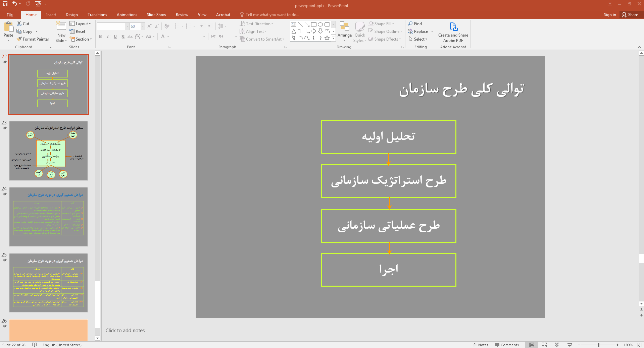Decrease font size with the small A icon
The width and height of the screenshot is (644, 348).
point(157,26)
